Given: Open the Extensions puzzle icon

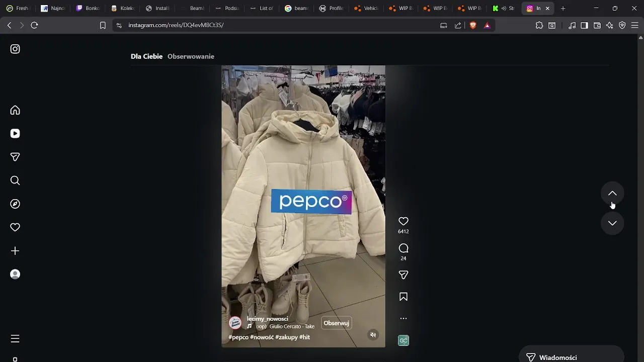Looking at the screenshot, I should point(539,25).
